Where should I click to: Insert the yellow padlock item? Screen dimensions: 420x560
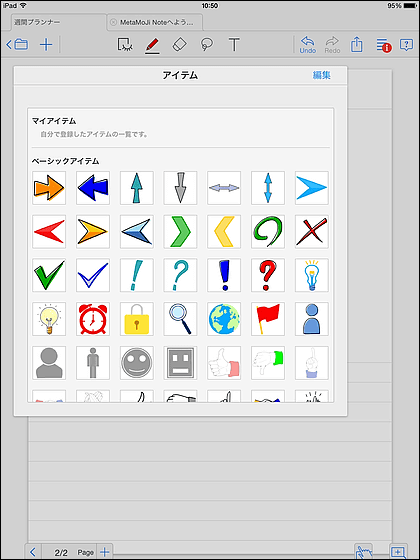tap(137, 319)
